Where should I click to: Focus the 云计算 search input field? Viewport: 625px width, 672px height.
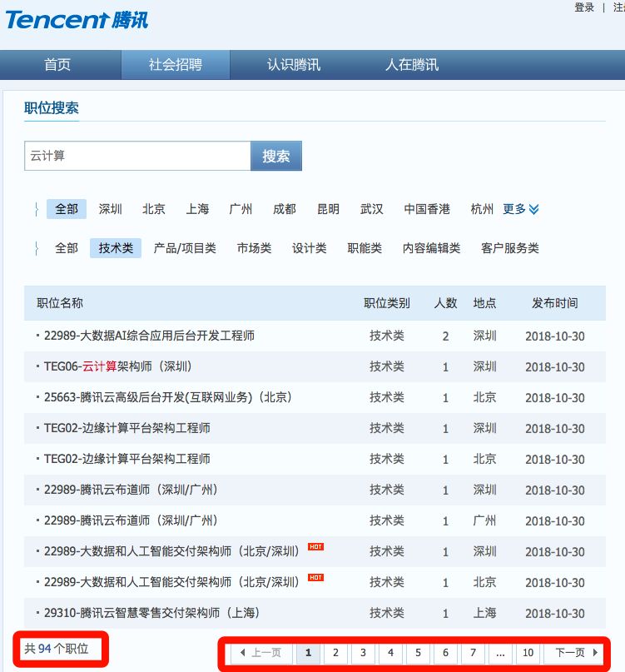point(137,156)
